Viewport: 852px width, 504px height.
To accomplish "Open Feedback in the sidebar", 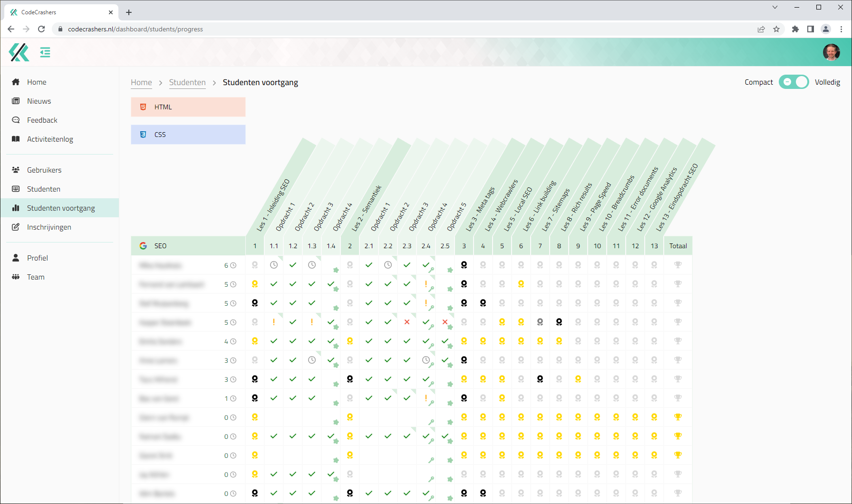I will [42, 120].
